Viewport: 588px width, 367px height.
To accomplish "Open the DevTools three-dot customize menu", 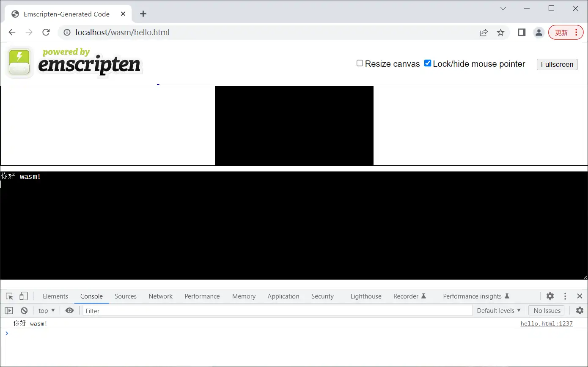I will [565, 296].
